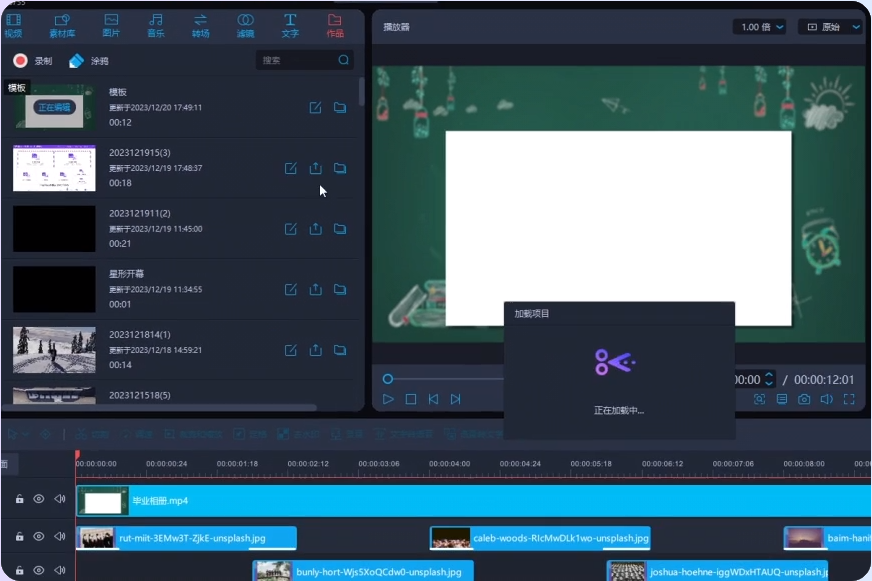Open folder for the 模板 project
Viewport: 872px width, 581px height.
[x=340, y=107]
